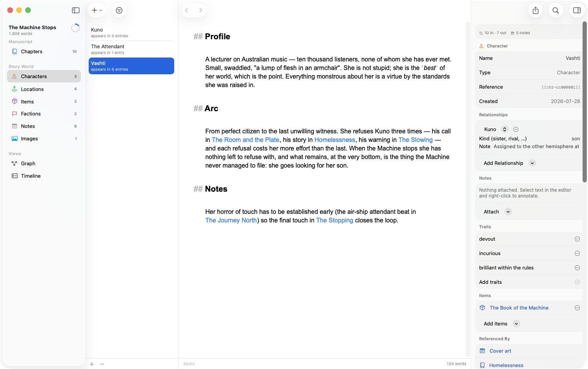Select The Attendant character entry
Image resolution: width=588 pixels, height=369 pixels.
pos(131,49)
